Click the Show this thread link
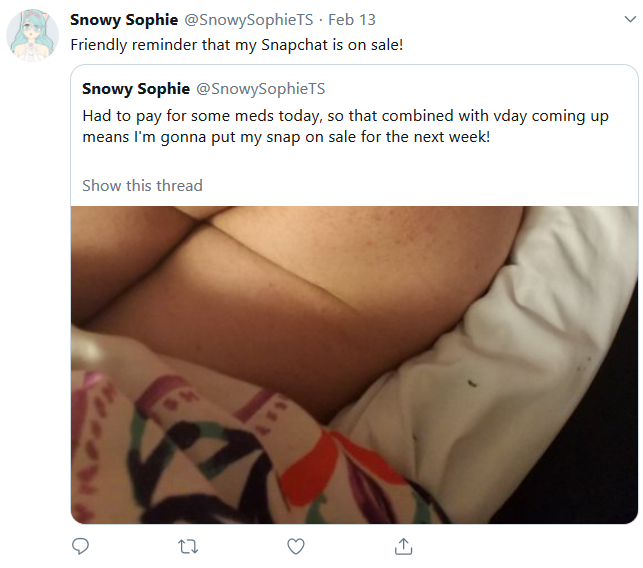The height and width of the screenshot is (568, 643). (142, 185)
